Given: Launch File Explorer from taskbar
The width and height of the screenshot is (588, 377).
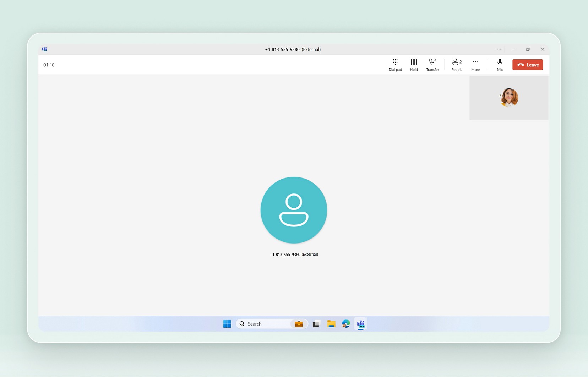Looking at the screenshot, I should coord(331,324).
